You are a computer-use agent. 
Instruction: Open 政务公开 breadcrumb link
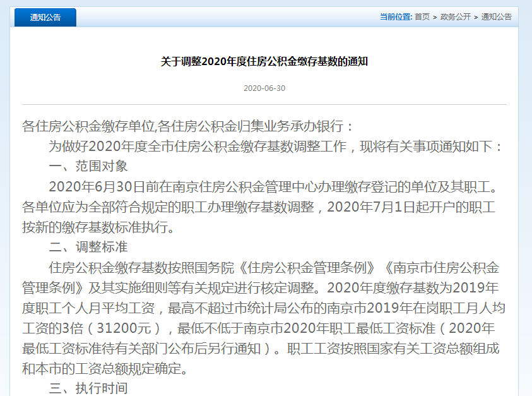pos(455,17)
